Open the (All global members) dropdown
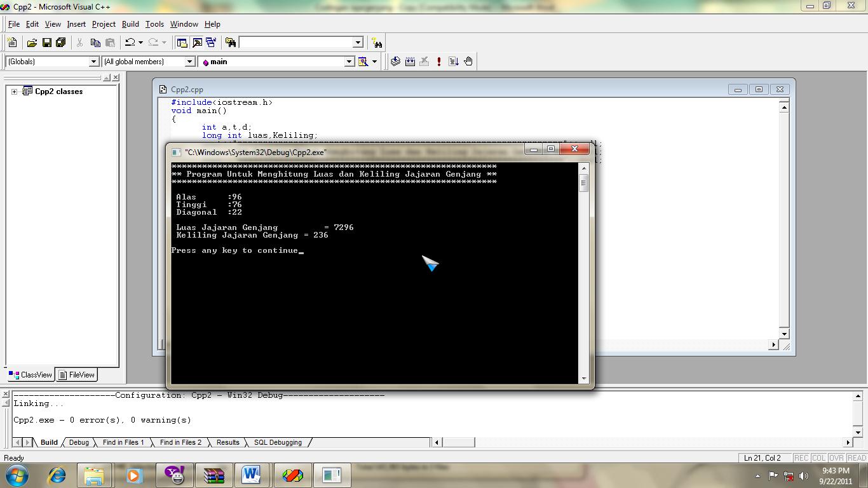Viewport: 868px width, 488px height. tap(189, 62)
